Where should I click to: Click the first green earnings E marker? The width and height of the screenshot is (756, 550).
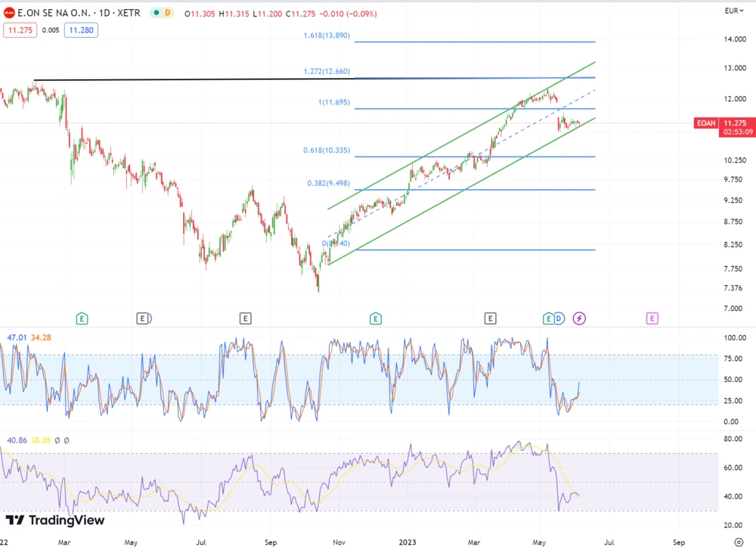point(82,319)
